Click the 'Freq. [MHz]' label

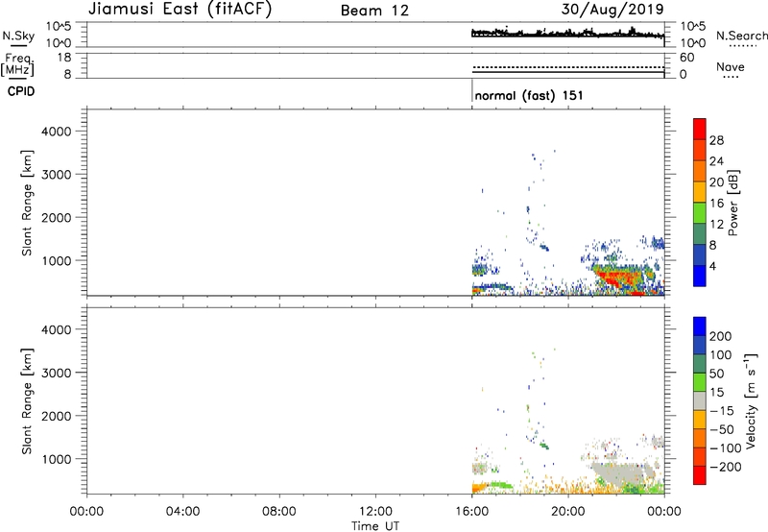(x=17, y=64)
